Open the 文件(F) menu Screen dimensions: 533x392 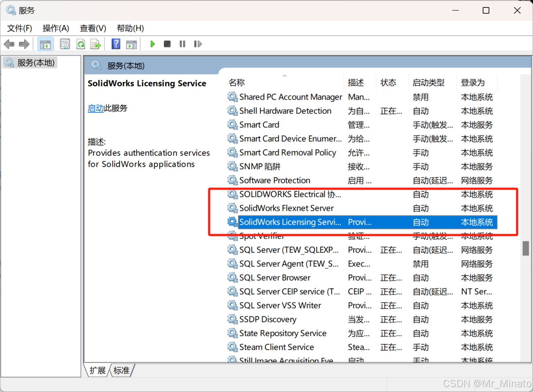[19, 28]
